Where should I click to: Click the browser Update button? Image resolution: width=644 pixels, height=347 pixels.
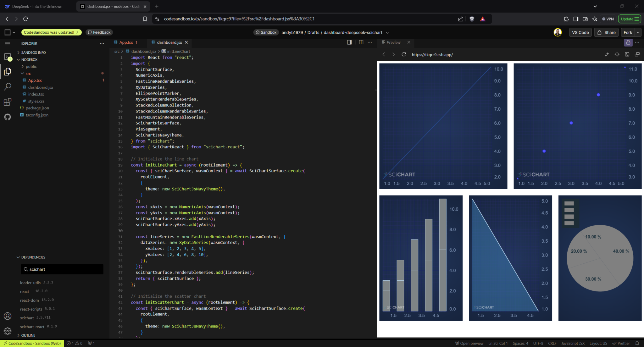click(630, 19)
